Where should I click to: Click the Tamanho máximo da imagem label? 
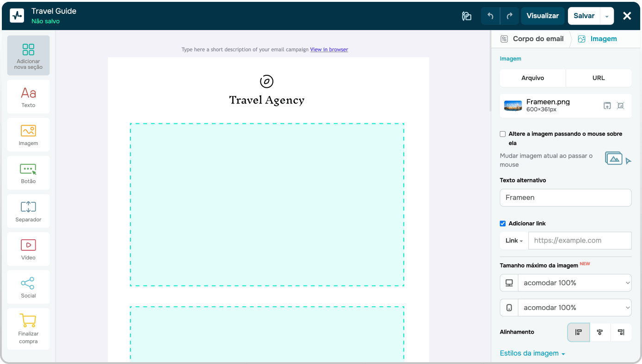(539, 266)
